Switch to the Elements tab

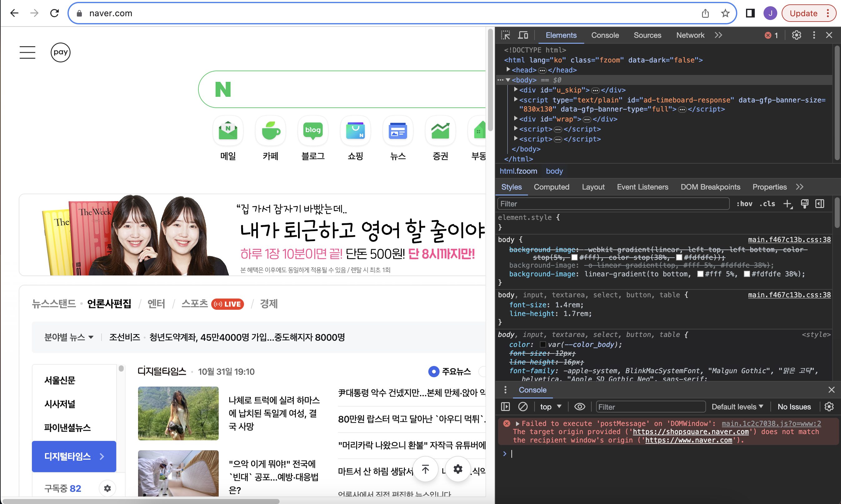pos(561,35)
